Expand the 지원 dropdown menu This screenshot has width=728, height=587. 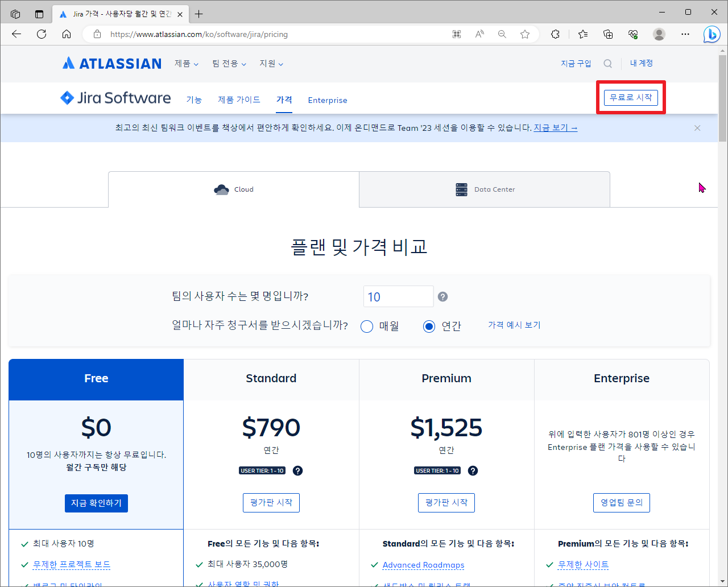pos(271,64)
